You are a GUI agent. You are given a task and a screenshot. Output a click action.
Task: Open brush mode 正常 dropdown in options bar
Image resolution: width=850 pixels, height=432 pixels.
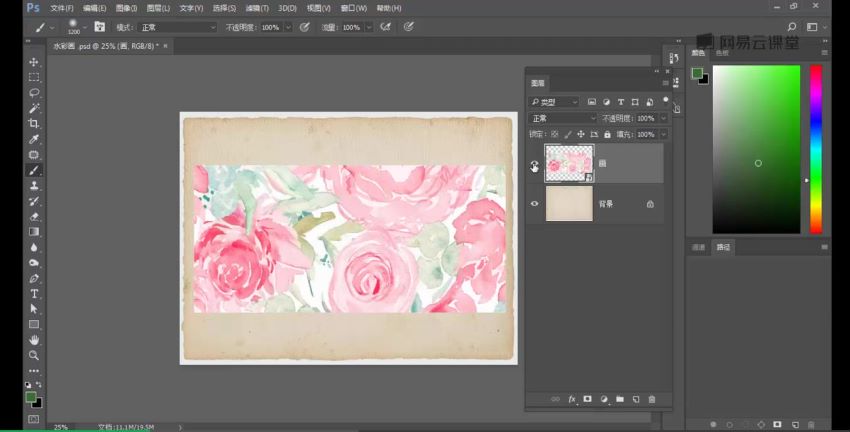pyautogui.click(x=177, y=27)
